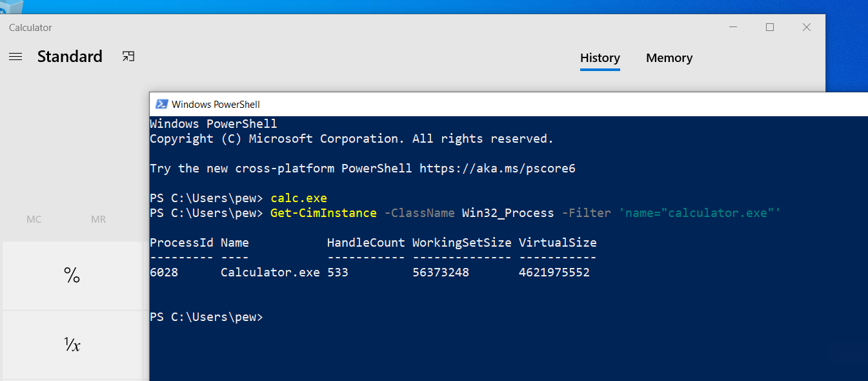Click the Calculator window title text
This screenshot has height=381, width=868.
coord(30,28)
